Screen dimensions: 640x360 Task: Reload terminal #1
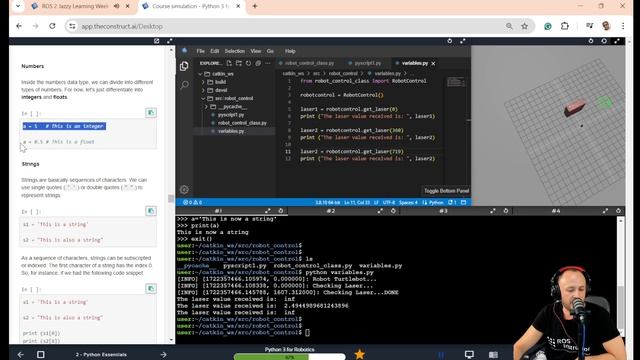tap(281, 211)
